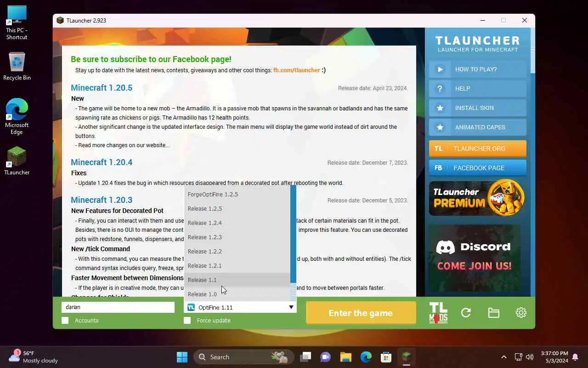Viewport: 588px width, 368px height.
Task: Open Microsoft Edge from the taskbar
Action: coord(366,357)
